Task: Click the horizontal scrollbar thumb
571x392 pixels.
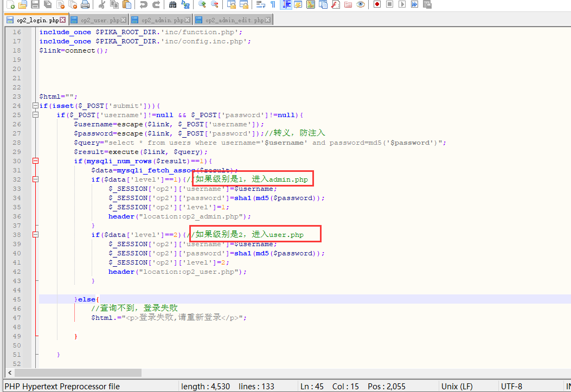Action: tap(78, 372)
